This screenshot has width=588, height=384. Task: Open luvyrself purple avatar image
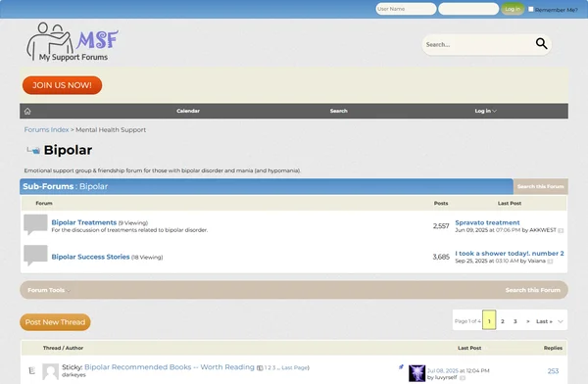(416, 373)
